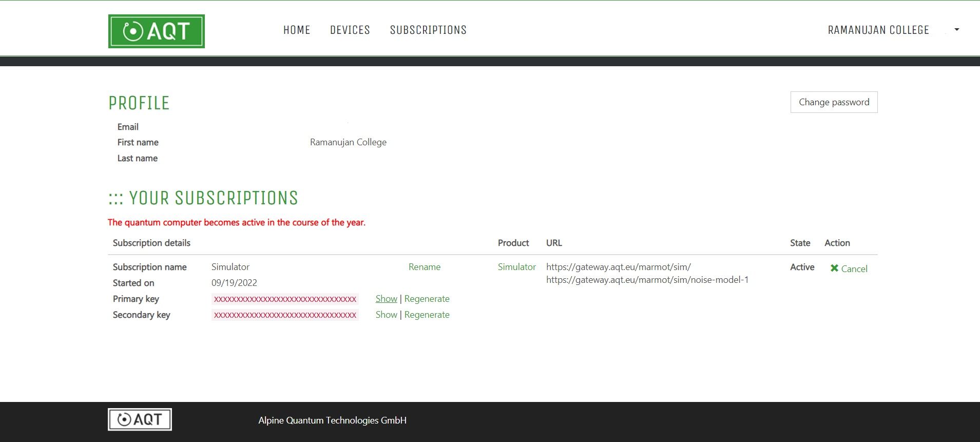Click the first name value Ramanujan College
This screenshot has height=442, width=980.
(348, 142)
